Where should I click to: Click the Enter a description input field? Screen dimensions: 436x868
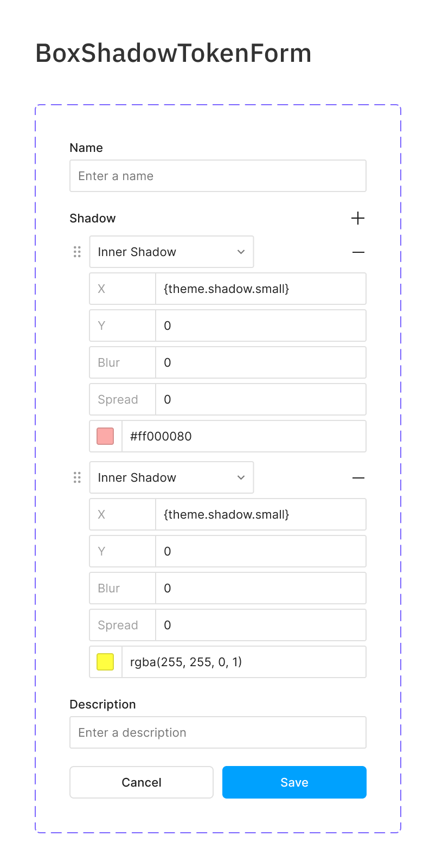217,732
